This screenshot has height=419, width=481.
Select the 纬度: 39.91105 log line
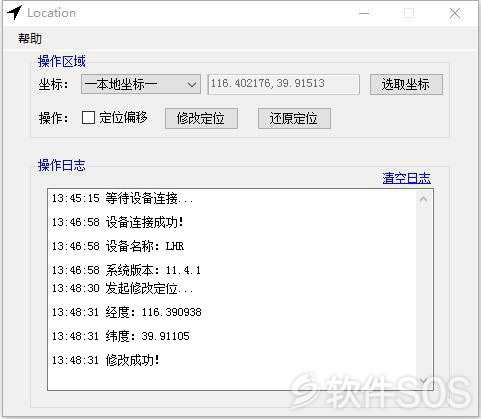121,336
